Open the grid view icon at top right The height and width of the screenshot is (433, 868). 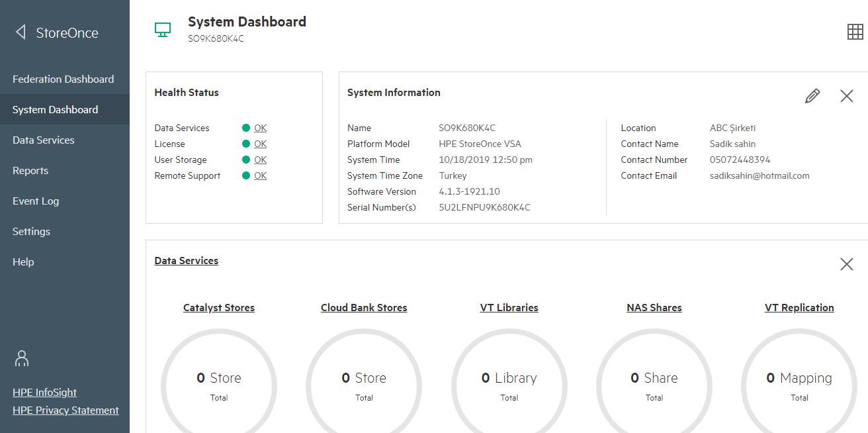[x=855, y=32]
